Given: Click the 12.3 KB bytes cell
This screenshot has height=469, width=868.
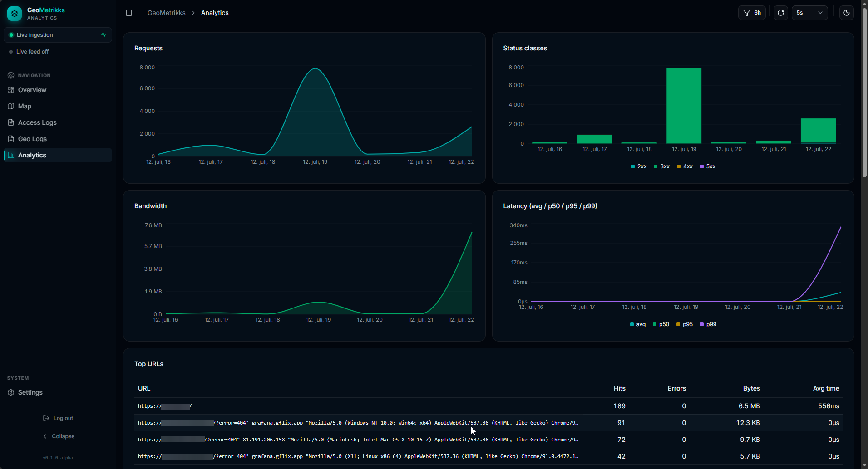Looking at the screenshot, I should tap(748, 423).
